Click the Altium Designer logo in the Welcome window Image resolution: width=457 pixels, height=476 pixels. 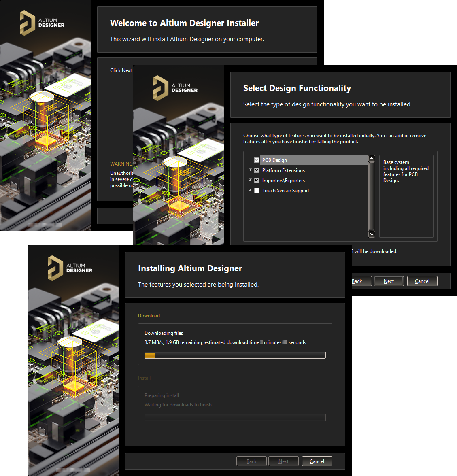pyautogui.click(x=42, y=23)
